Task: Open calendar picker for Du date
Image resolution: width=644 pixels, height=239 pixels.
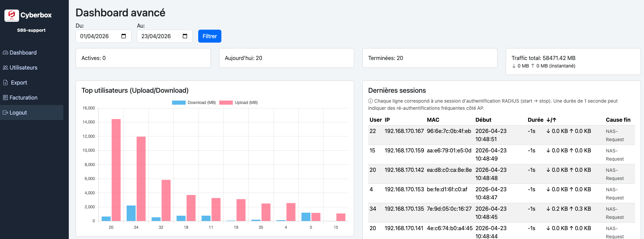Action: click(124, 36)
